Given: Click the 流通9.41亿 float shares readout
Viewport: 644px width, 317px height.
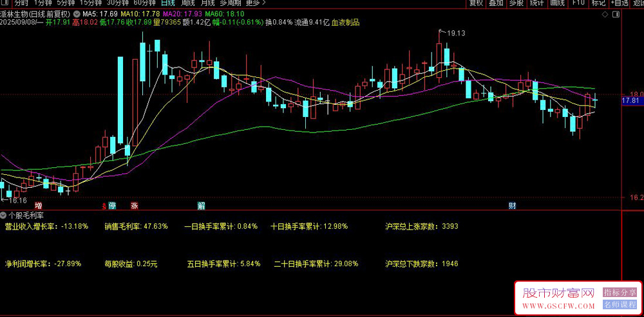Looking at the screenshot, I should tap(312, 22).
